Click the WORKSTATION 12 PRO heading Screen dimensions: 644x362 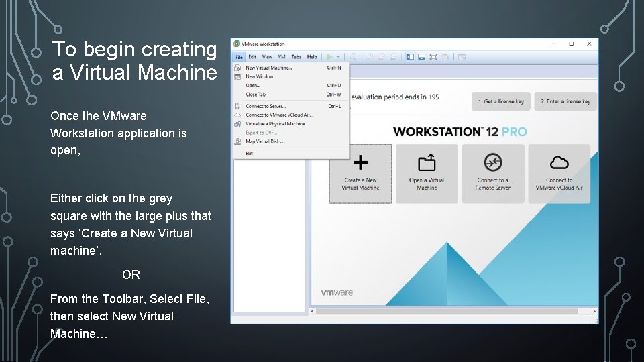[x=460, y=132]
